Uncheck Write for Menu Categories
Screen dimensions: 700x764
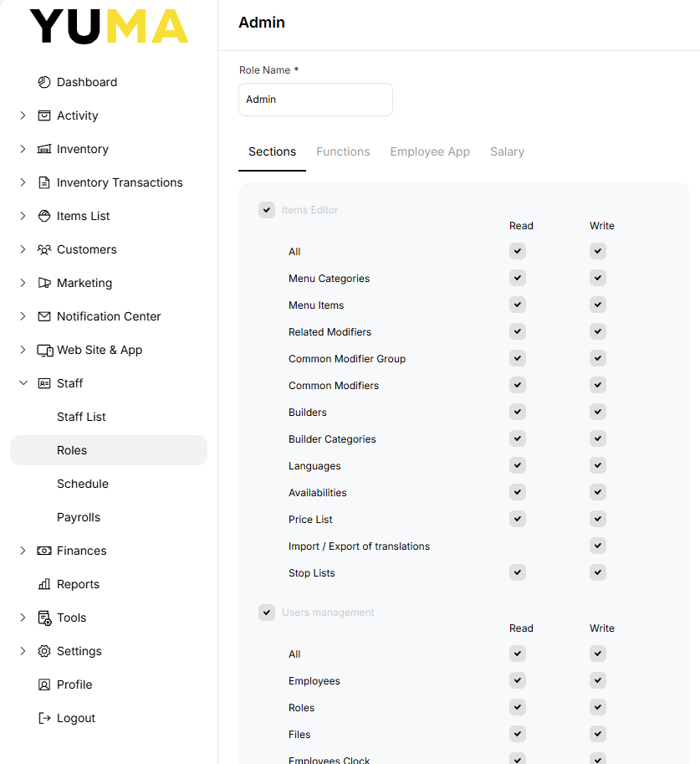click(x=598, y=278)
